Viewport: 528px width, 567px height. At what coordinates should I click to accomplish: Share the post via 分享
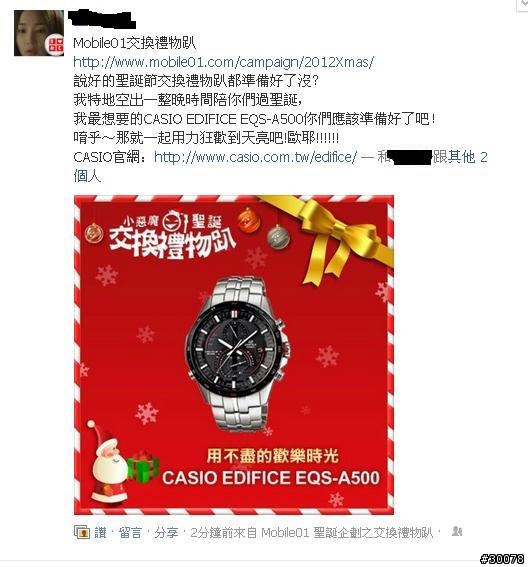166,533
